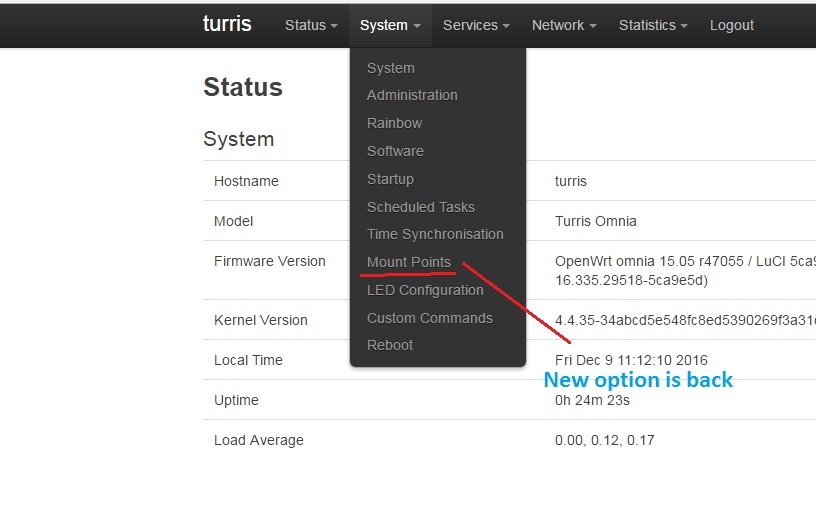Click the Hostname row label
The image size is (816, 508).
pyautogui.click(x=246, y=181)
